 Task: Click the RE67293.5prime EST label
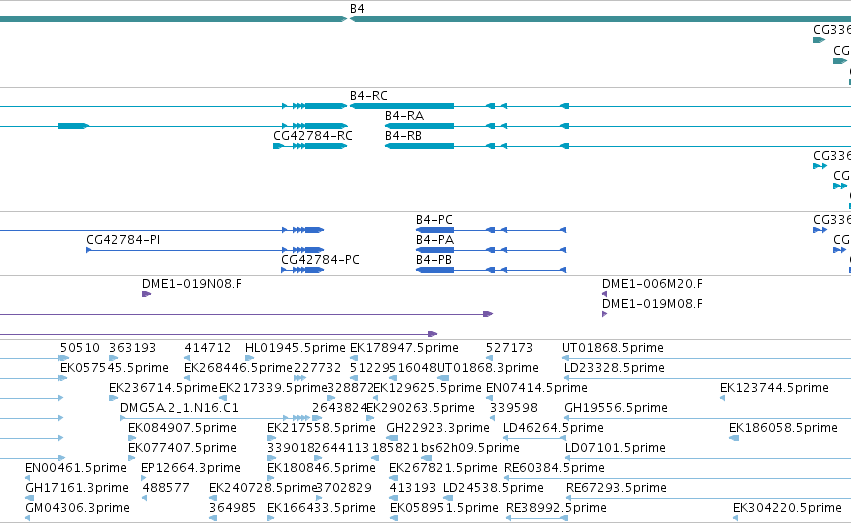point(617,488)
